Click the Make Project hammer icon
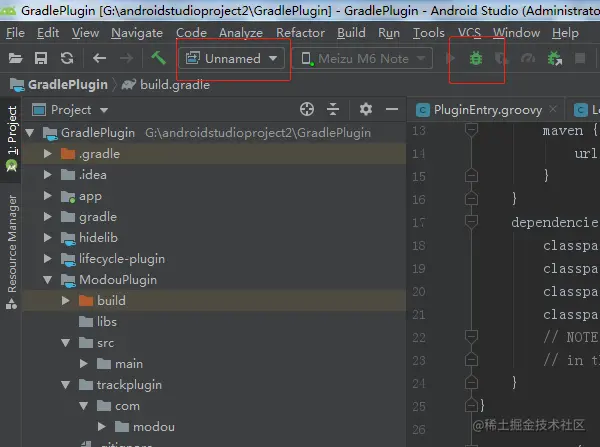600x447 pixels. coord(158,58)
